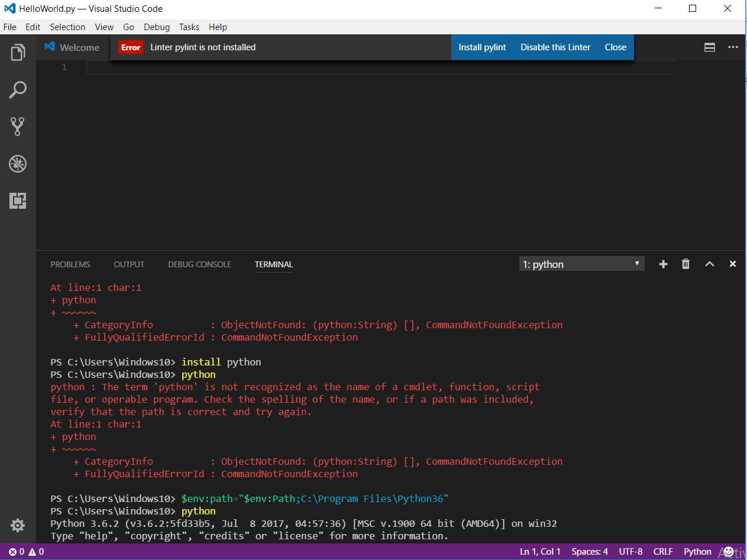
Task: Click the 'install python' command line
Action: [156, 362]
